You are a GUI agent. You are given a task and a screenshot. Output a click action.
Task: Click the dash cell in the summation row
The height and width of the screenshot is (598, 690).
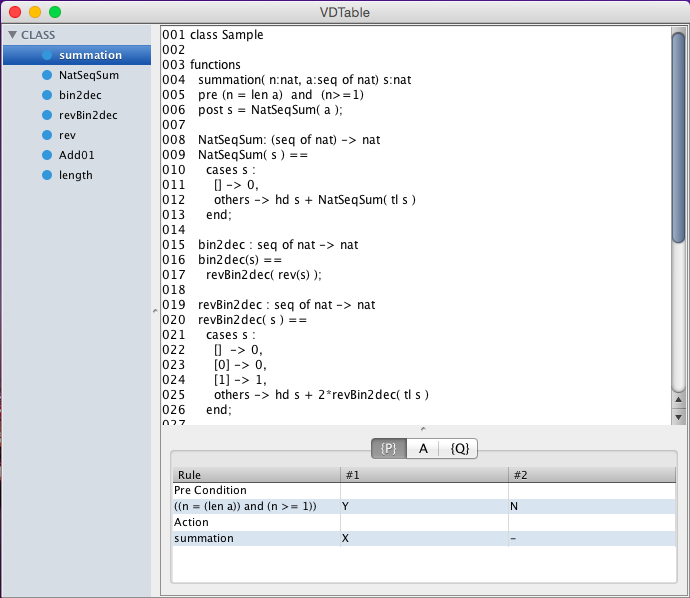(x=592, y=538)
